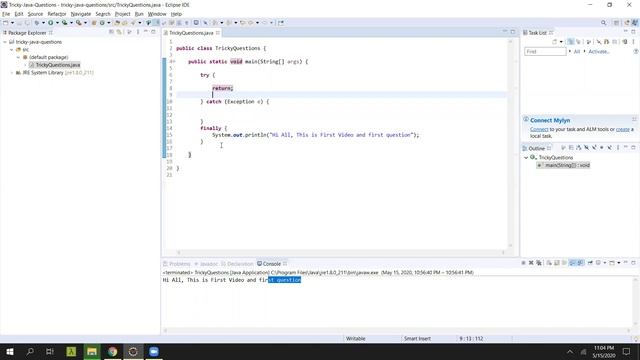The image size is (640, 360).
Task: Open Chrome from the Windows taskbar
Action: pos(113,351)
